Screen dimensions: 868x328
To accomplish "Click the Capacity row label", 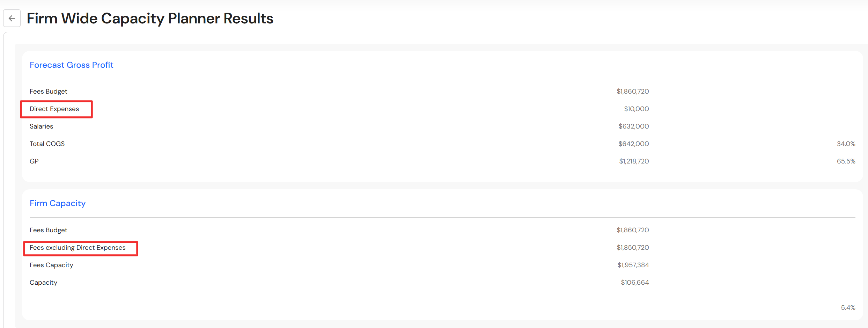I will click(x=43, y=283).
